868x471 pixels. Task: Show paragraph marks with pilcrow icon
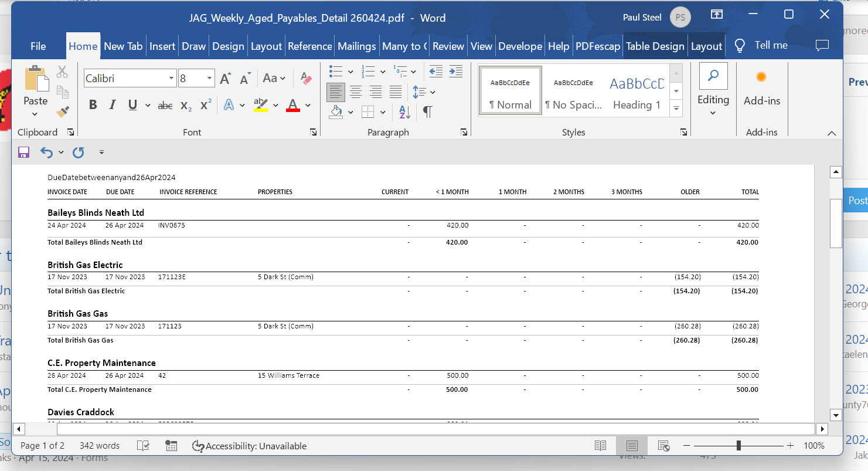pyautogui.click(x=427, y=111)
